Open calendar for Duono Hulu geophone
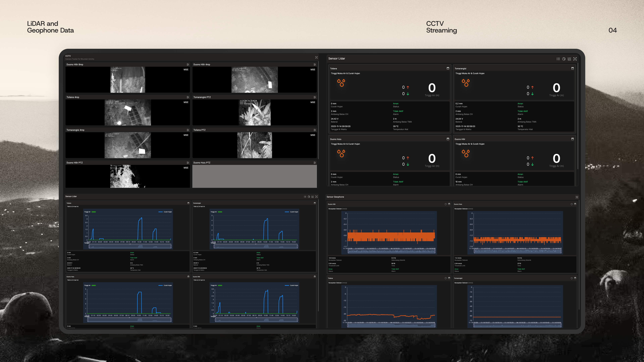644x362 pixels. (x=575, y=204)
